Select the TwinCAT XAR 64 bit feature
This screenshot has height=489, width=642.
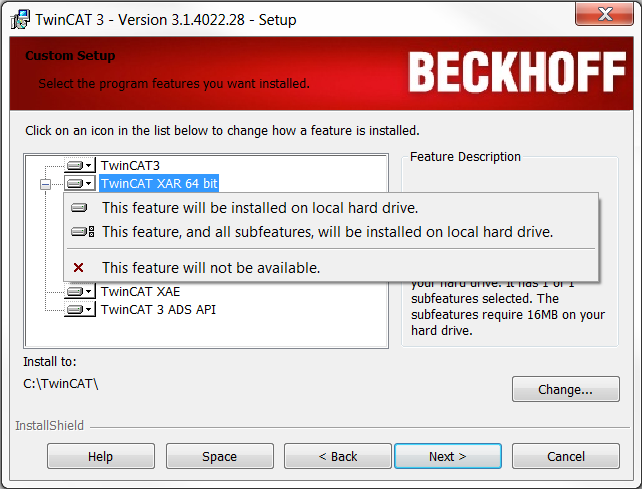[x=159, y=183]
